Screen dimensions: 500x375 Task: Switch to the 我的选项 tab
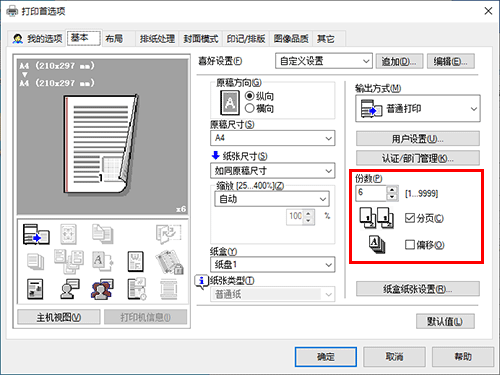[37, 39]
